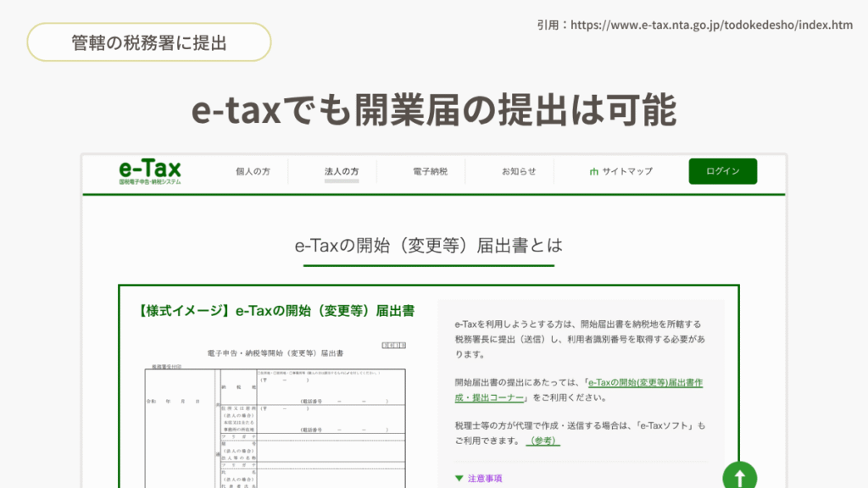Screen dimensions: 868x488
Task: Click the 【様式イメージ】e-Taxの開始（変更等）届出書 heading
Action: pos(275,311)
